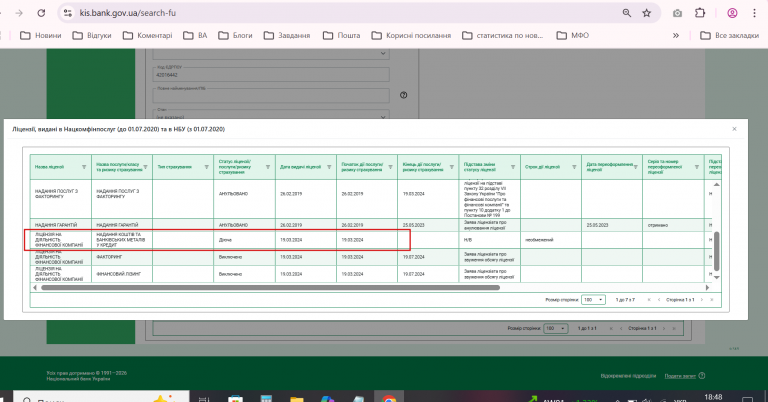768x402 pixels.
Task: Go to next page in licenses dialog pager
Action: [701, 300]
